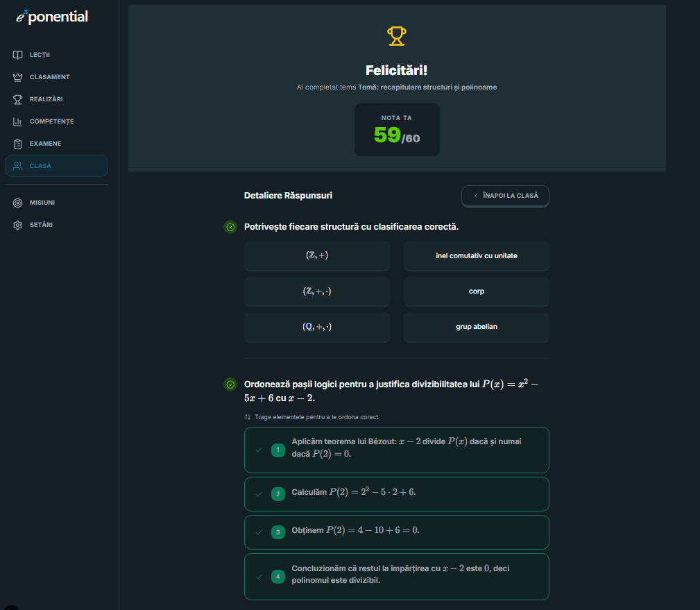The width and height of the screenshot is (700, 610).
Task: Open Lecții book icon
Action: tap(17, 55)
